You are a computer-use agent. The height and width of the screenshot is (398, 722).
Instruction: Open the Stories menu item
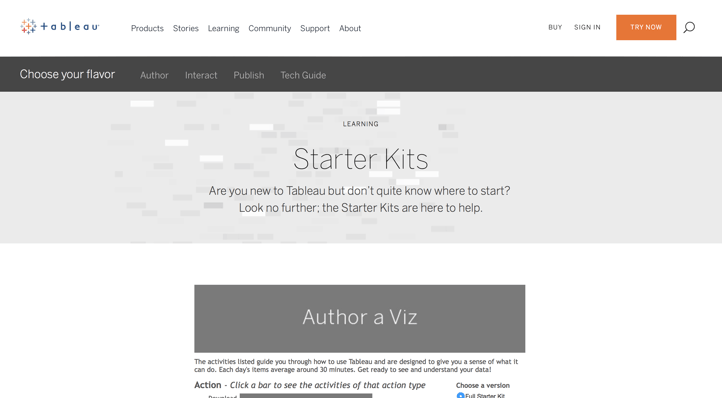click(186, 29)
